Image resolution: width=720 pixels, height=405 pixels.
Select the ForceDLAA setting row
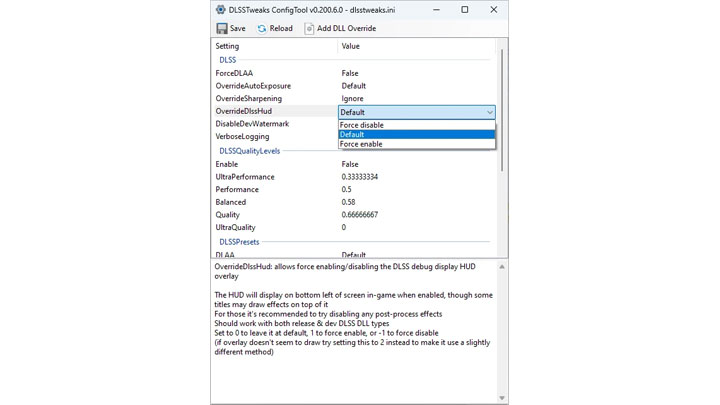[234, 73]
